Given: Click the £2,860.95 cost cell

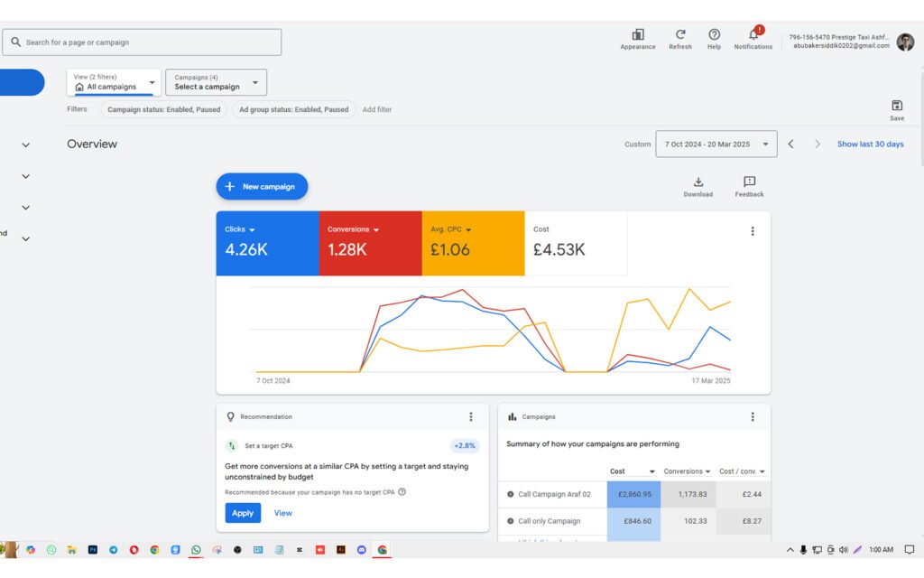Looking at the screenshot, I should (x=634, y=494).
